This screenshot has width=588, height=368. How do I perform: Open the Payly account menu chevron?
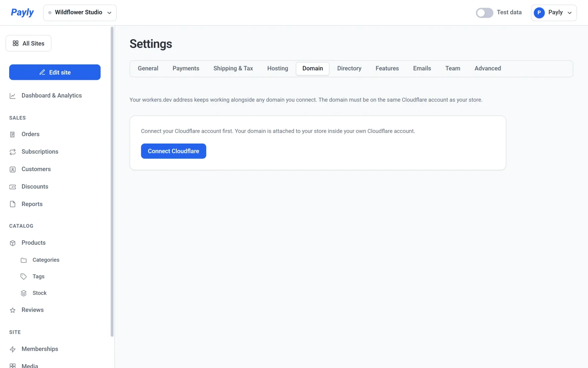pyautogui.click(x=570, y=13)
